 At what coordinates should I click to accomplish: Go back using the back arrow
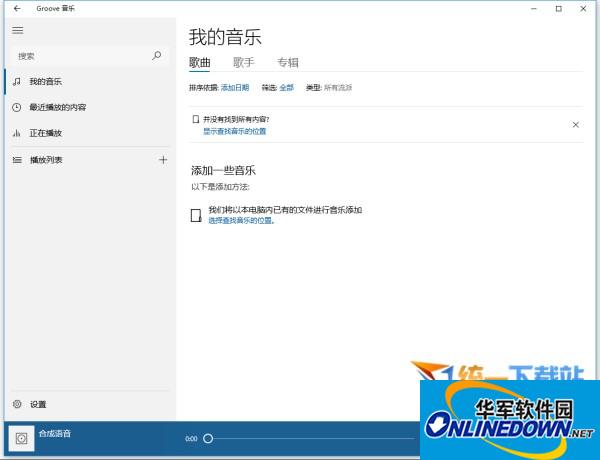click(x=17, y=8)
